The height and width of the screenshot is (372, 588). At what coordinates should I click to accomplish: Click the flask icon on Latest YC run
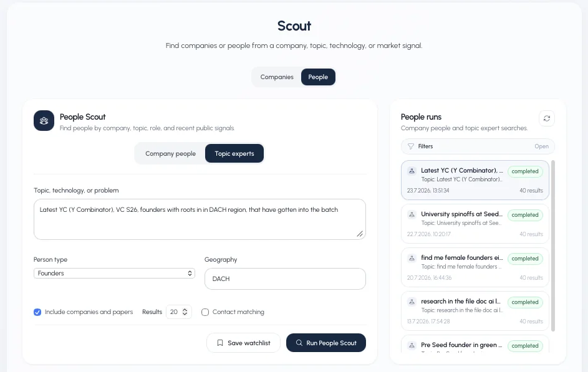click(412, 171)
